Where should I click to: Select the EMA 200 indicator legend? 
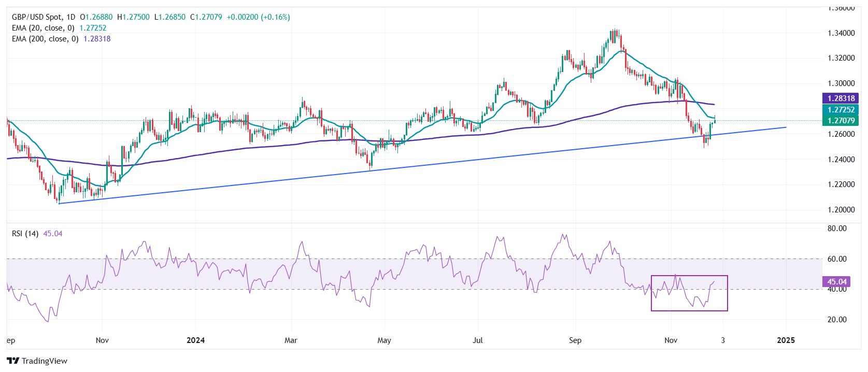[45, 39]
